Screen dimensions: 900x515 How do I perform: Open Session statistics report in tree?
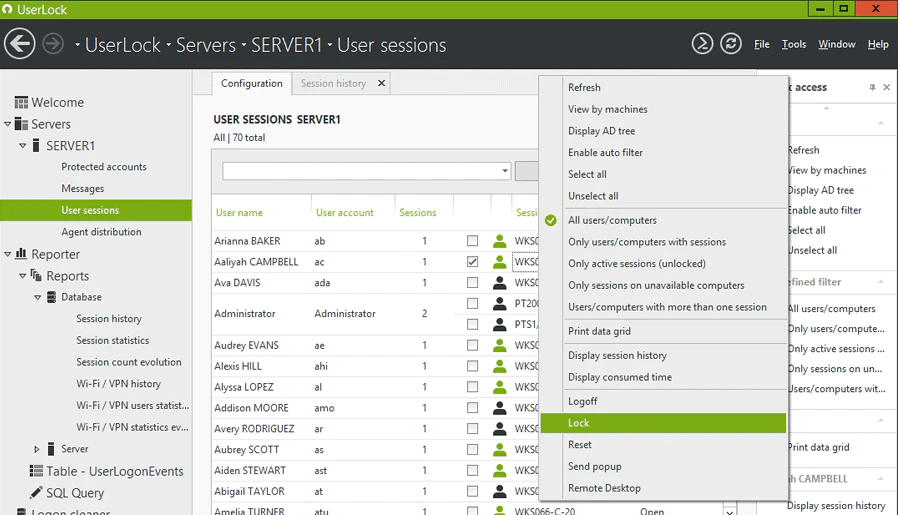click(112, 340)
